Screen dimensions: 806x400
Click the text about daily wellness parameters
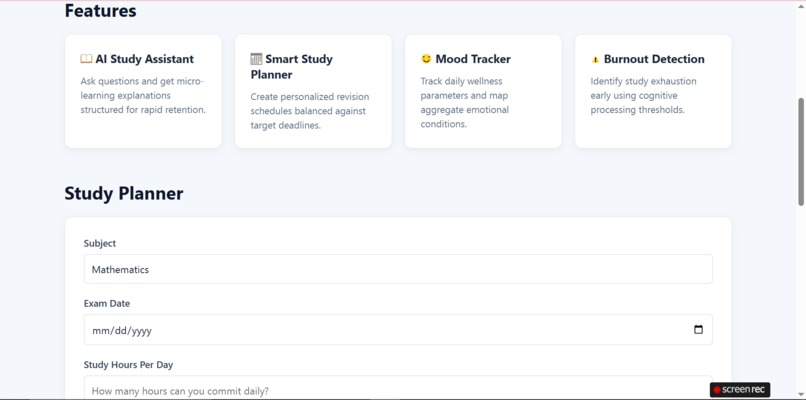coord(465,103)
